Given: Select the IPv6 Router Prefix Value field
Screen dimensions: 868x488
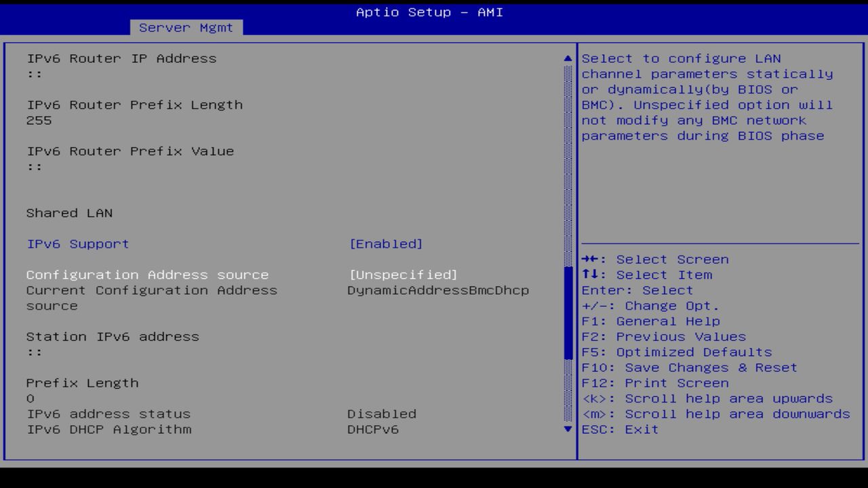Looking at the screenshot, I should pos(130,150).
